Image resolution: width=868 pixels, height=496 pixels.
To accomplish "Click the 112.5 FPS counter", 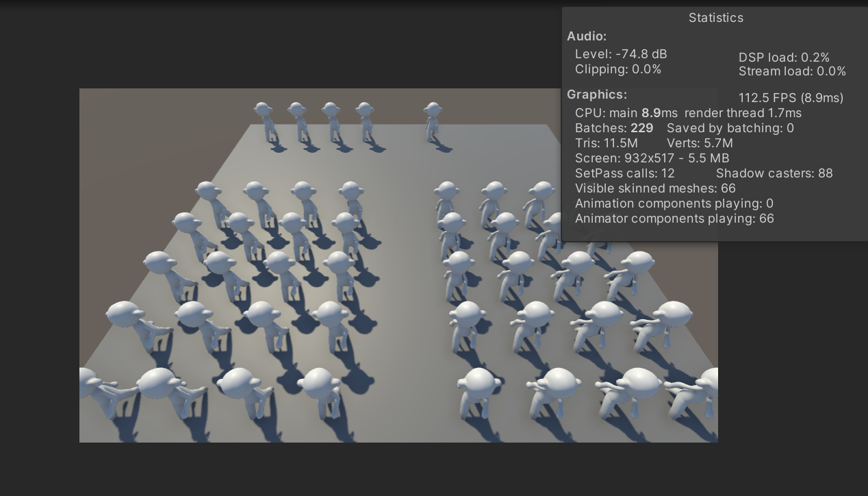I will tap(791, 98).
